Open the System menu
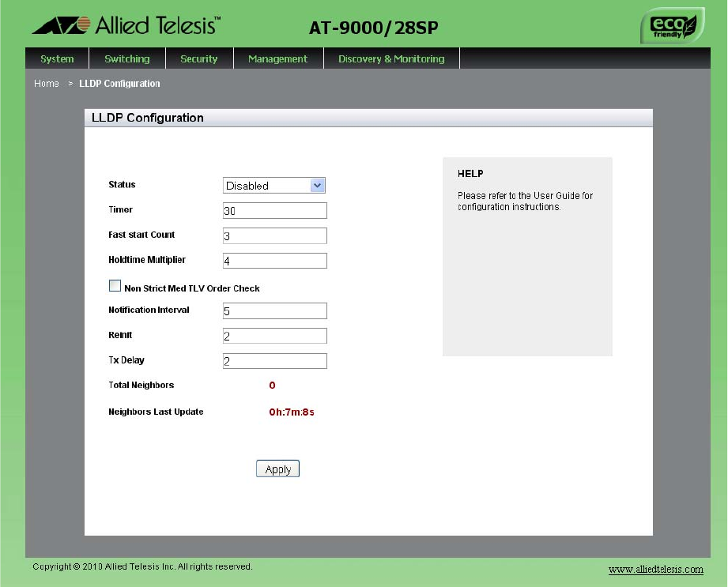This screenshot has width=728, height=587. click(x=57, y=59)
